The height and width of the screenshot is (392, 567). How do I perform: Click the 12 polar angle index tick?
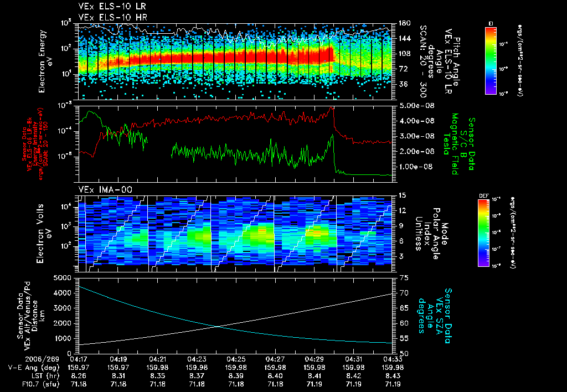click(402, 210)
